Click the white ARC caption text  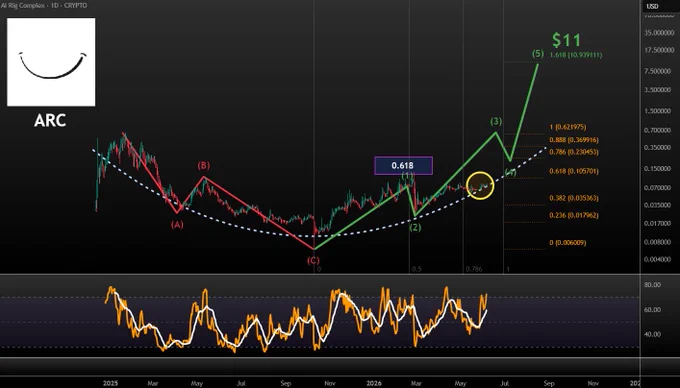[x=50, y=121]
